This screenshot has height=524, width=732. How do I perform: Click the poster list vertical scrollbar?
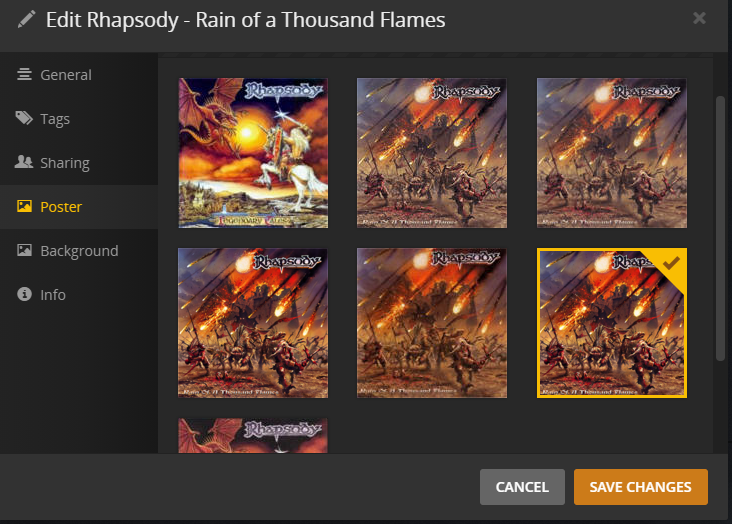[720, 228]
